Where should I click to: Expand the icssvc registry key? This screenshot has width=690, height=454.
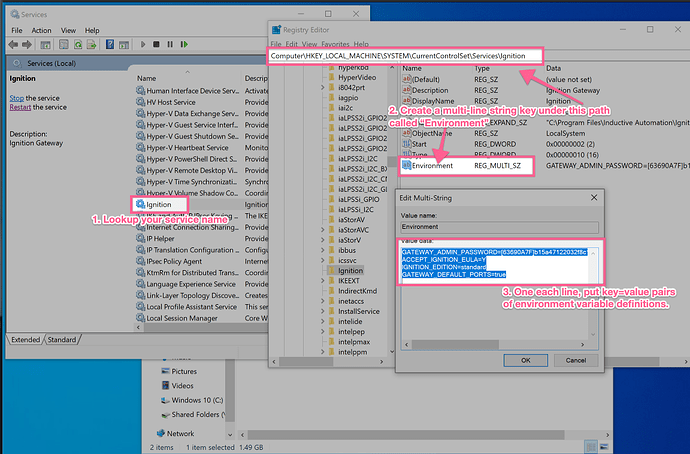[323, 260]
